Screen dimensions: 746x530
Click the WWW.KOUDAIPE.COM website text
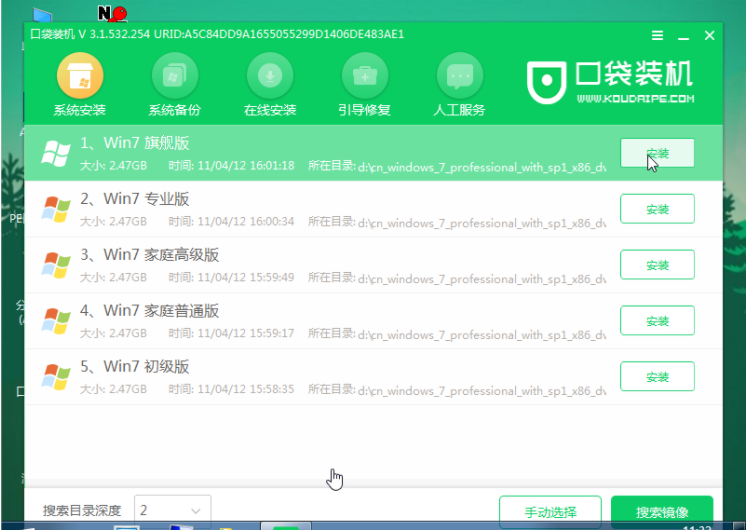click(635, 98)
